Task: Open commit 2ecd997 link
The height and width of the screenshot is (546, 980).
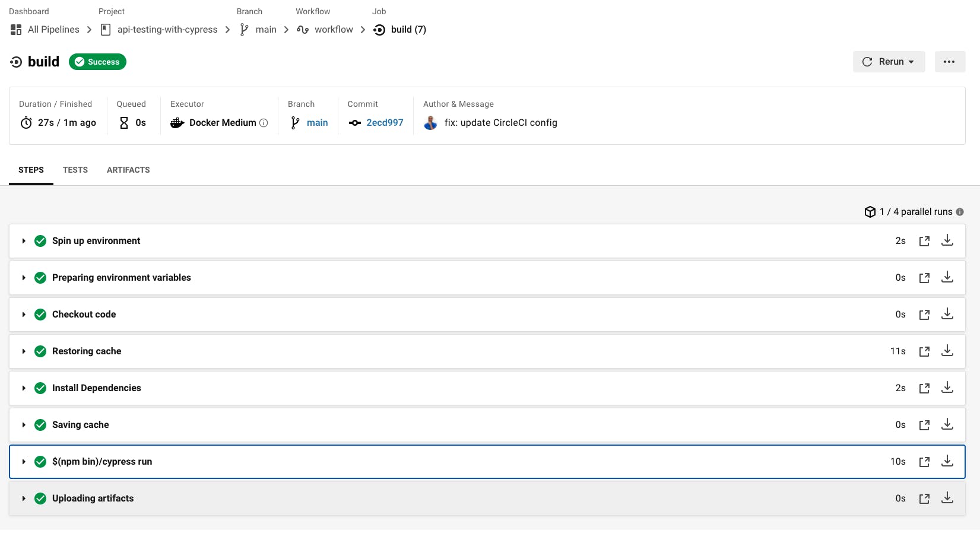Action: click(x=385, y=123)
